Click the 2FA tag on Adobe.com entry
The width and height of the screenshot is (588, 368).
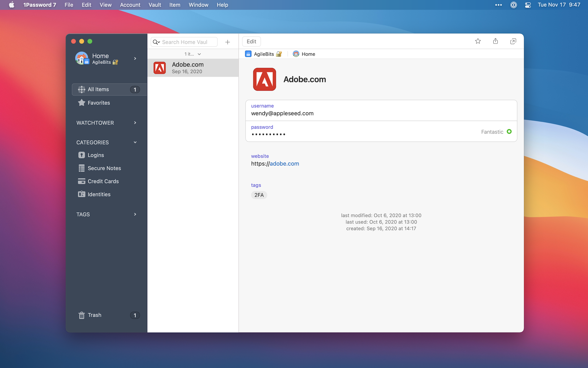[259, 195]
